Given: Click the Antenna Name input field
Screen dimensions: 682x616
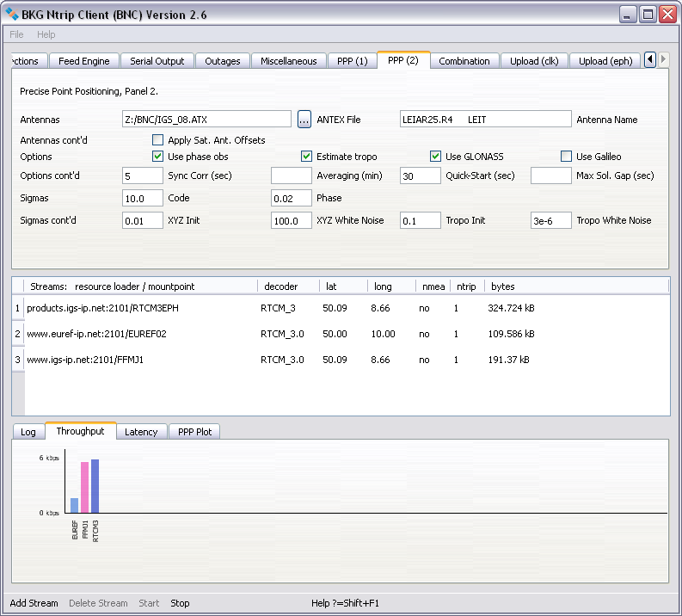Looking at the screenshot, I should (x=485, y=120).
